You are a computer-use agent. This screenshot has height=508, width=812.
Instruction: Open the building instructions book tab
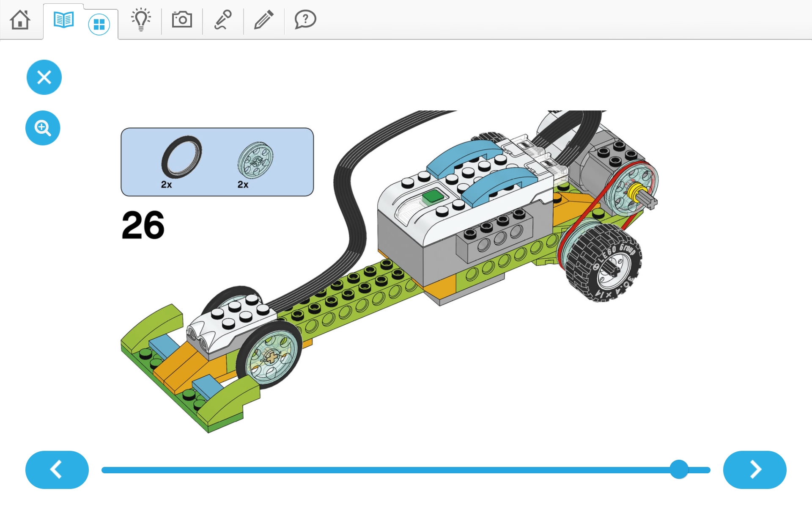click(64, 20)
